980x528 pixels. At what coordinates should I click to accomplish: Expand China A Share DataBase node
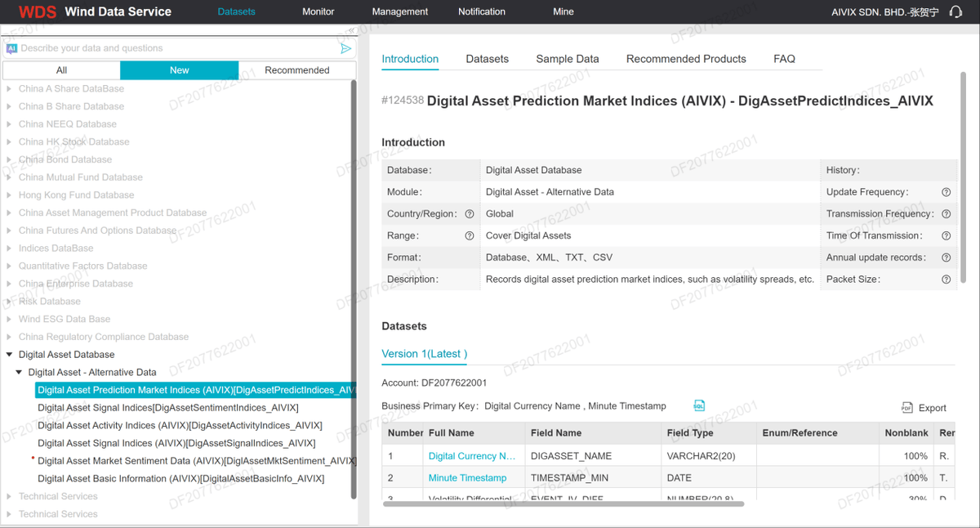click(9, 89)
